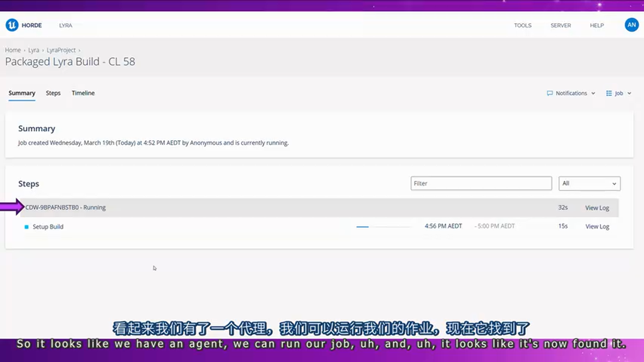This screenshot has height=362, width=644.
Task: Open the AN user avatar menu
Action: click(x=631, y=25)
